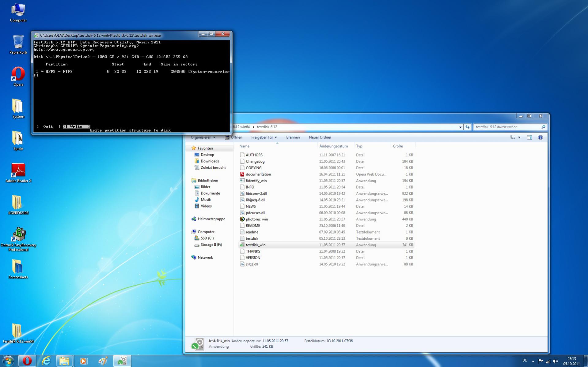The width and height of the screenshot is (588, 367).
Task: Select the KOERP62103 desktop folder
Action: (18, 205)
